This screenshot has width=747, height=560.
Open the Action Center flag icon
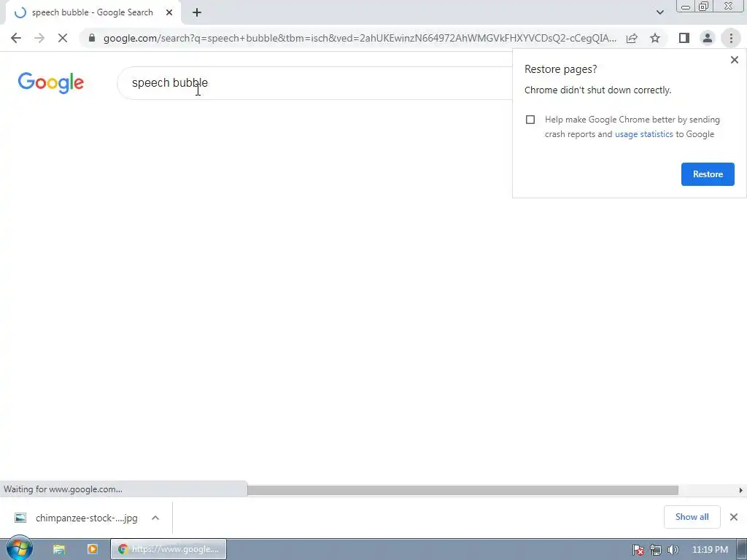tap(638, 550)
